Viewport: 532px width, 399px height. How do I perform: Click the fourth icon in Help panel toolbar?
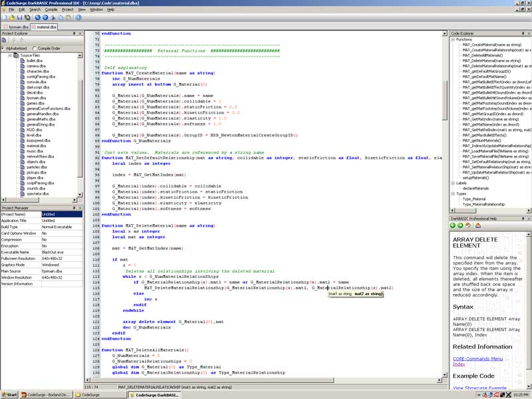(x=478, y=225)
